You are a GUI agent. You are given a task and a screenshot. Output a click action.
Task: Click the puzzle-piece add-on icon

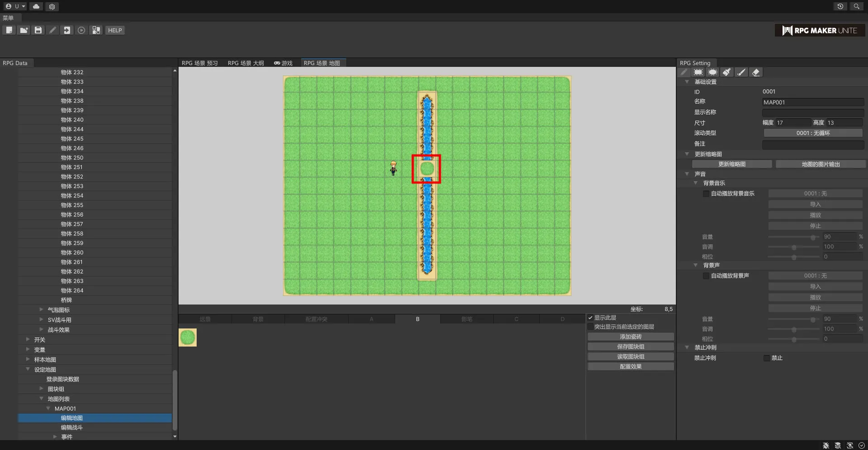pos(96,30)
